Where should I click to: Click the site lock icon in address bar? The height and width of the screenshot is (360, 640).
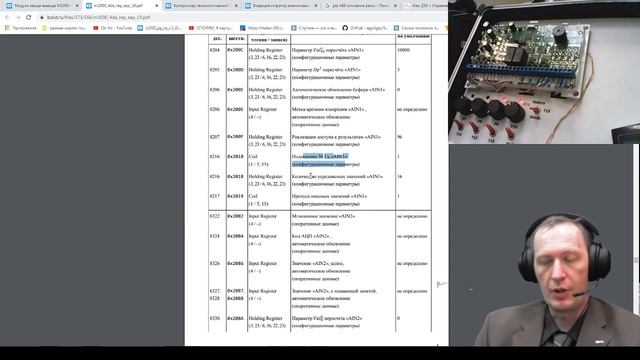42,18
